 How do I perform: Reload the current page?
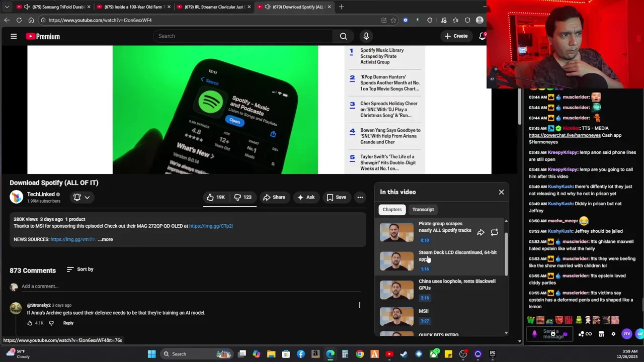click(19, 20)
